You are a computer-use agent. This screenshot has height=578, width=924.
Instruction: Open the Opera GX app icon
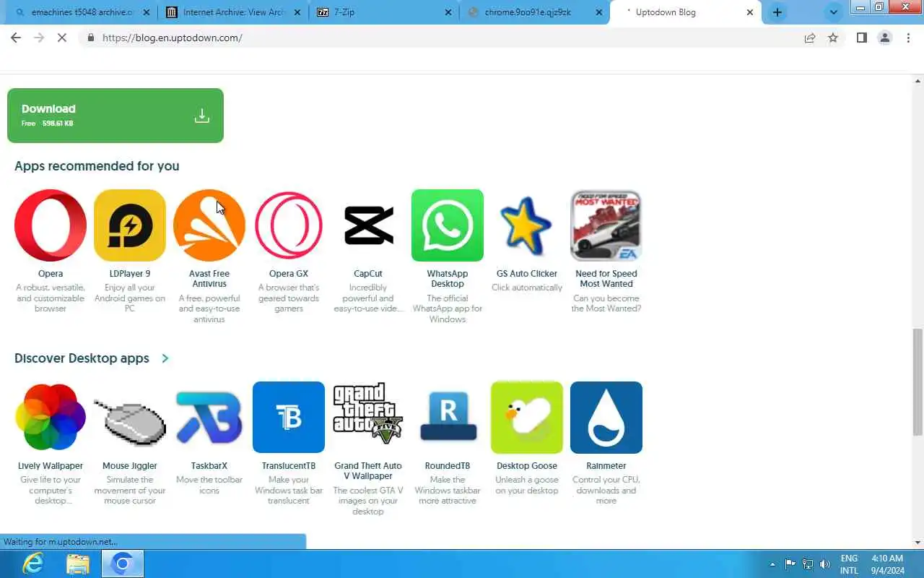289,225
